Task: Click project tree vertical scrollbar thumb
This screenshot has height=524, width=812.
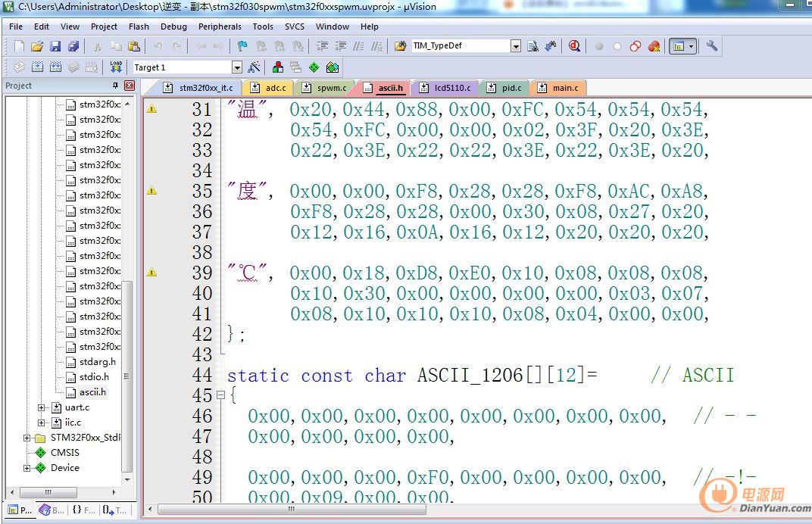Action: point(127,376)
